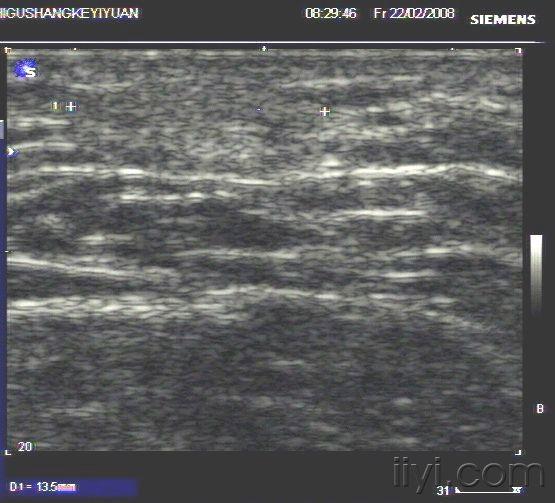
Task: Click the top-right image corner bracket
Action: tap(519, 51)
